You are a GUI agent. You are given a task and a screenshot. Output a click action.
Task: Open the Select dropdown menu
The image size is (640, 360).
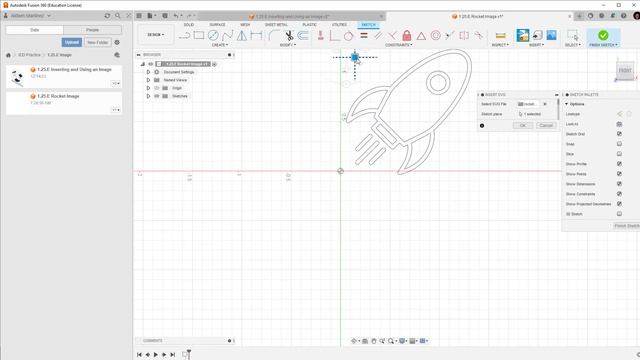tap(573, 45)
